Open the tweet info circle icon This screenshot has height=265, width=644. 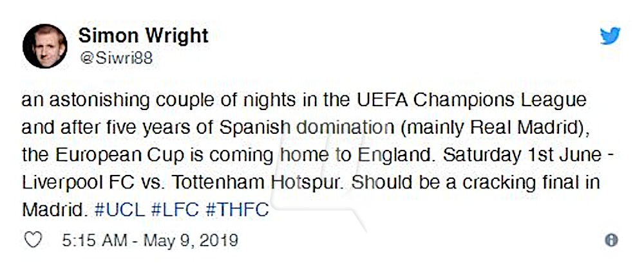(x=611, y=240)
